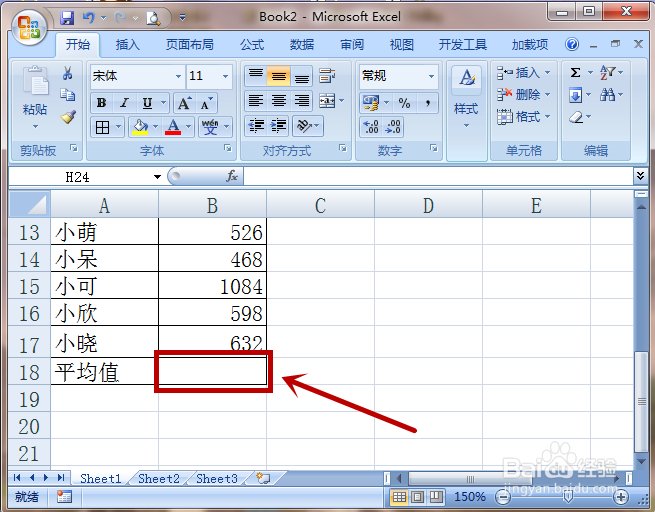Open the Office button menu
The width and height of the screenshot is (655, 512).
click(28, 27)
